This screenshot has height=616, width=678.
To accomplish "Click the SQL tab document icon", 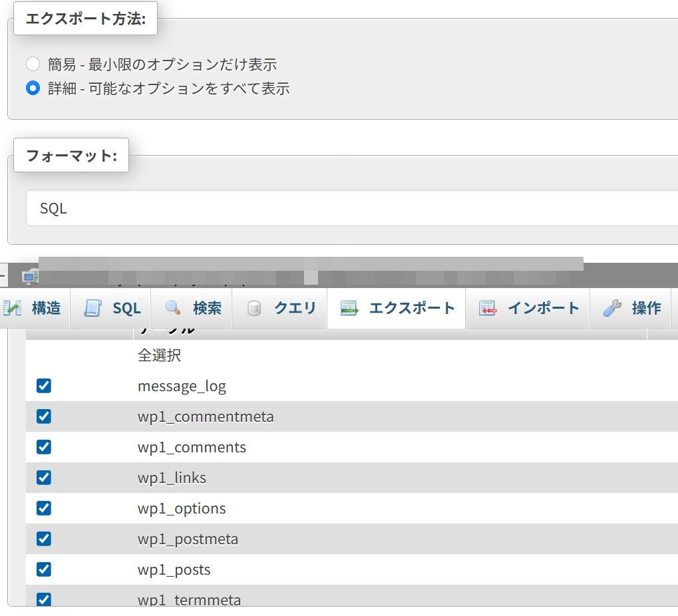I will pyautogui.click(x=92, y=308).
